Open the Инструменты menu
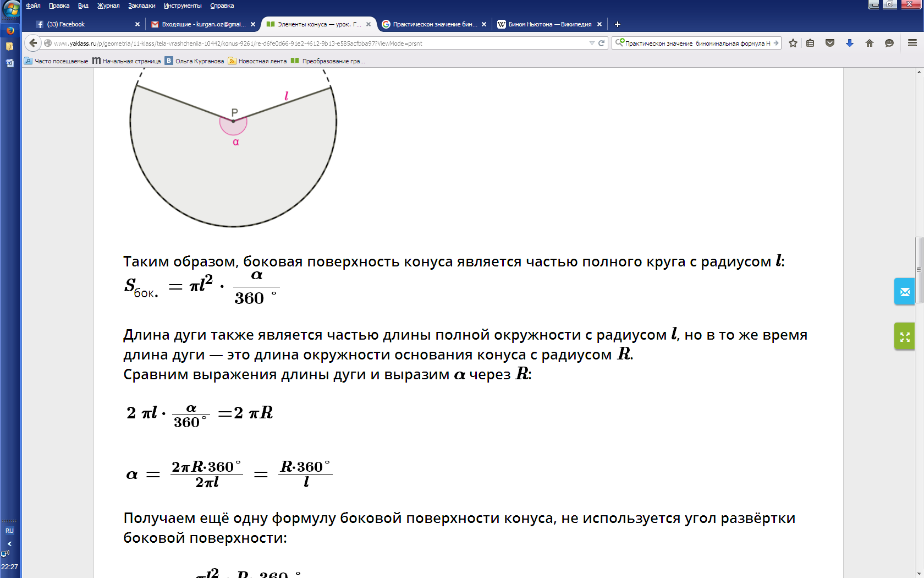924x578 pixels. (182, 6)
